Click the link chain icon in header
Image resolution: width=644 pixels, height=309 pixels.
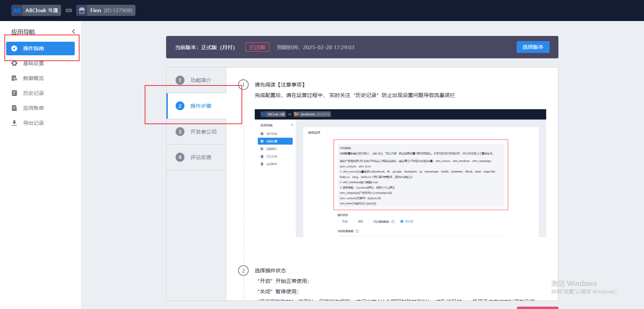point(69,11)
